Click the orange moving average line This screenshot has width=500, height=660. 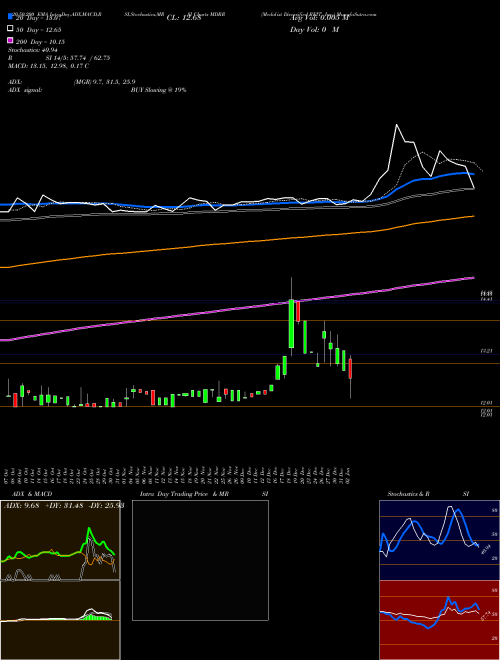(x=237, y=242)
